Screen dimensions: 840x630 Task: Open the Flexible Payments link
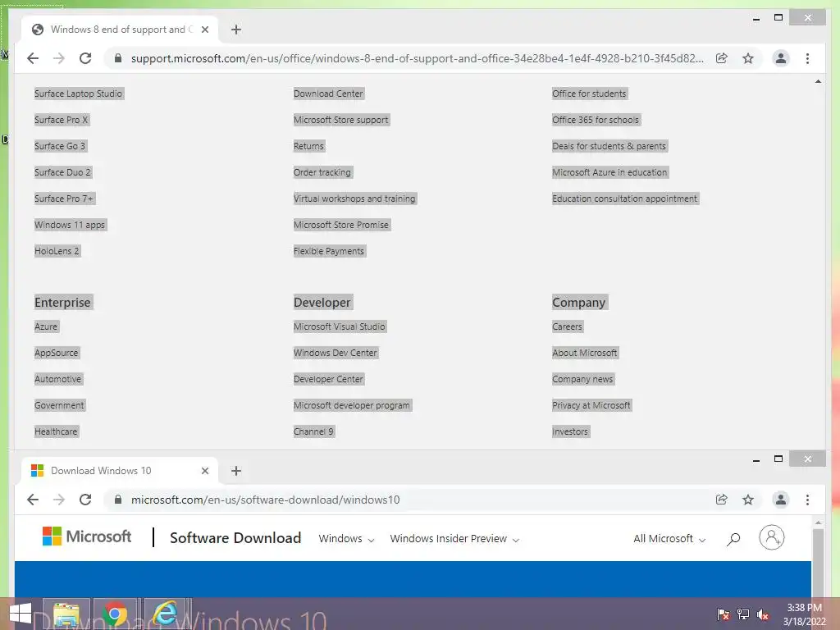(x=329, y=251)
